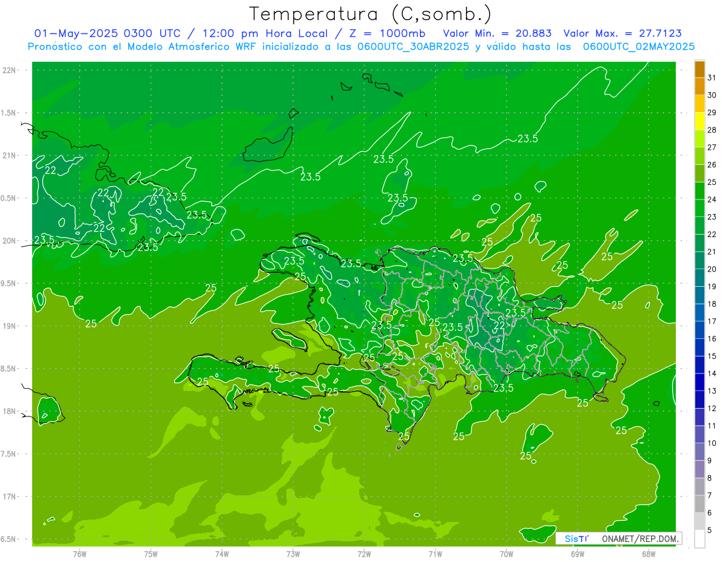Click the legend value '14'
The height and width of the screenshot is (562, 728).
tap(712, 373)
